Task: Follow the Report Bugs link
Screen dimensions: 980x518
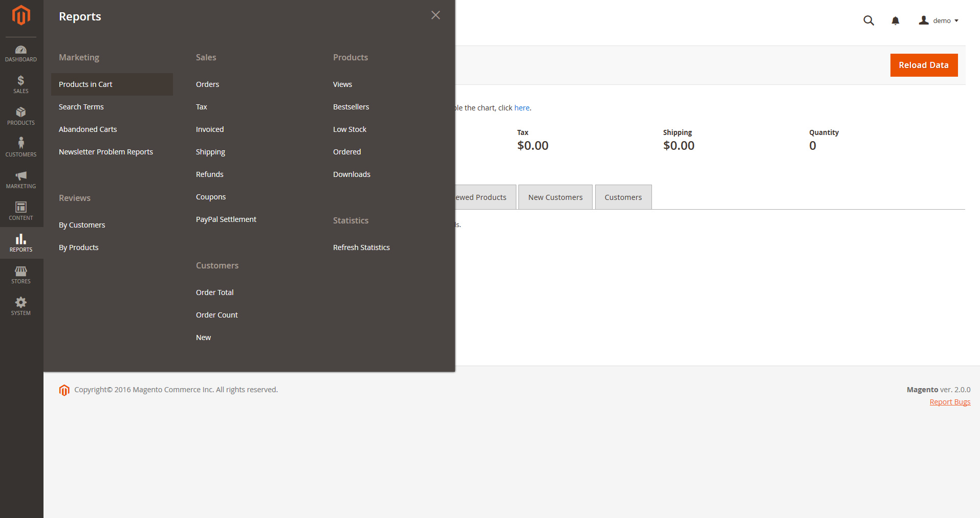Action: [x=950, y=402]
